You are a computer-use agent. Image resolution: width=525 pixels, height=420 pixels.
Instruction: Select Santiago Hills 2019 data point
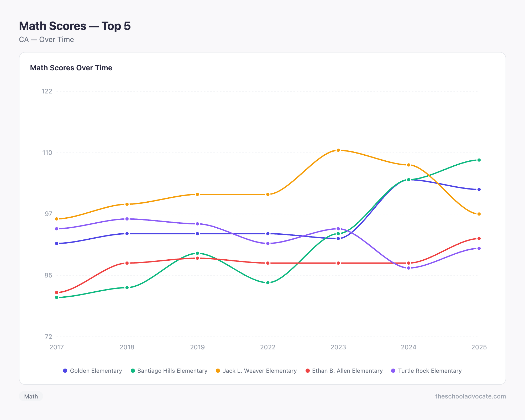point(197,253)
